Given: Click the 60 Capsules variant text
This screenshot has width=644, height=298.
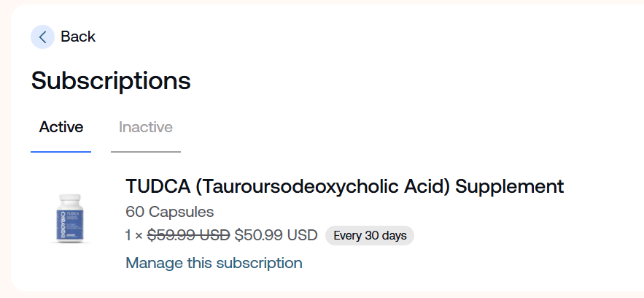Looking at the screenshot, I should pyautogui.click(x=170, y=212).
